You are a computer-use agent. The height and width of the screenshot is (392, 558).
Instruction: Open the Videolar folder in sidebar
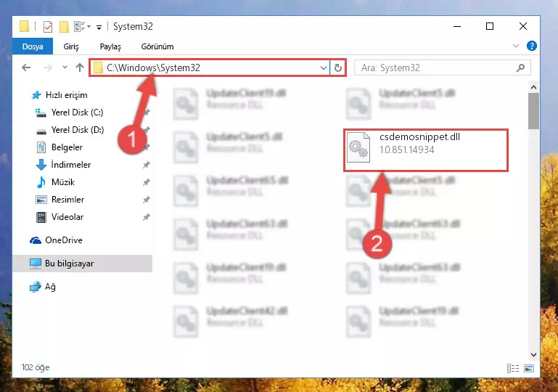[x=67, y=217]
